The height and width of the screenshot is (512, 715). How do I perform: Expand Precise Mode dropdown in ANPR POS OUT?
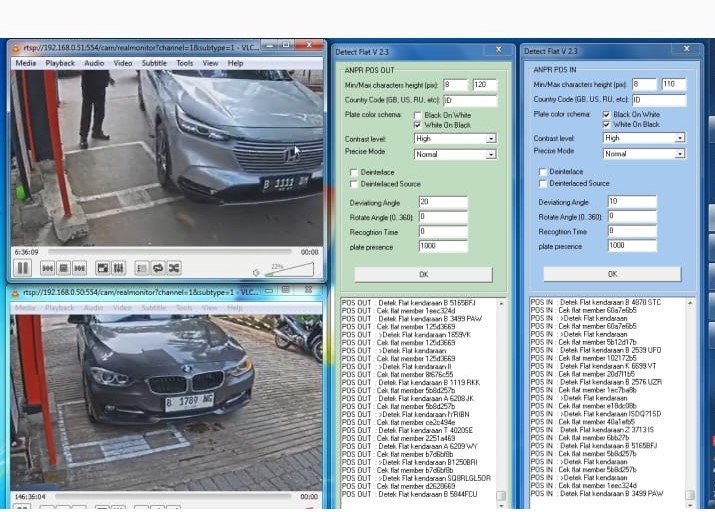(491, 154)
